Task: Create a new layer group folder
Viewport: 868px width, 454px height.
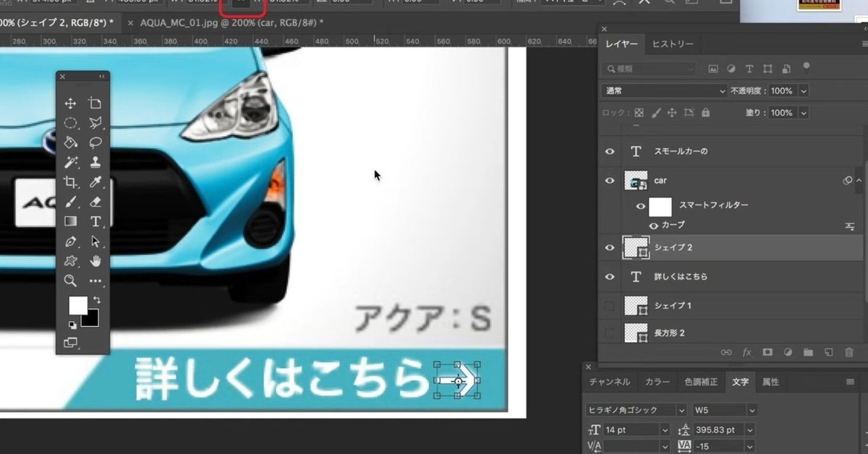Action: (x=808, y=352)
